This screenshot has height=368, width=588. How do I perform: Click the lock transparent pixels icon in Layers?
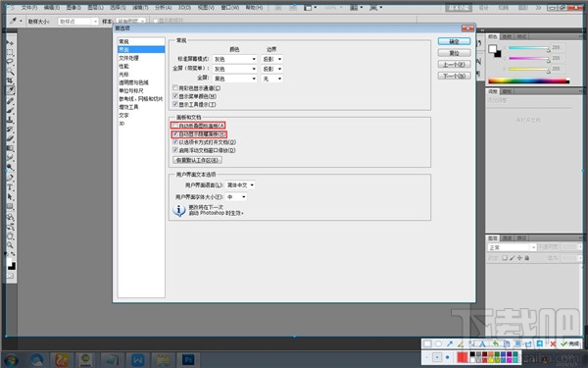pos(505,258)
